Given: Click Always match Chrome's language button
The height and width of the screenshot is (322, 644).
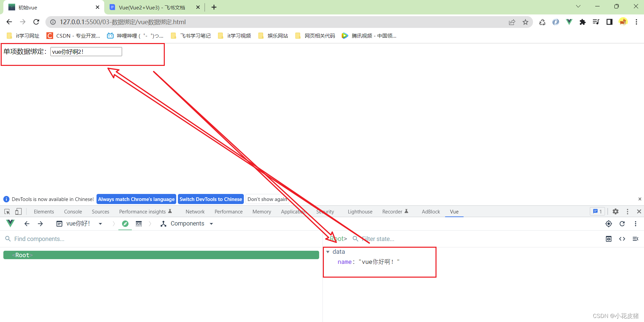Looking at the screenshot, I should tap(136, 199).
